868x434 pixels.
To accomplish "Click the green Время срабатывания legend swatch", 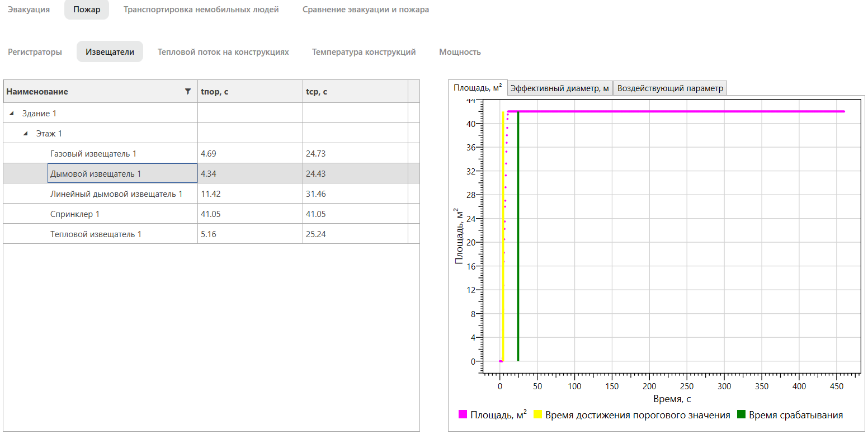I will [x=741, y=414].
